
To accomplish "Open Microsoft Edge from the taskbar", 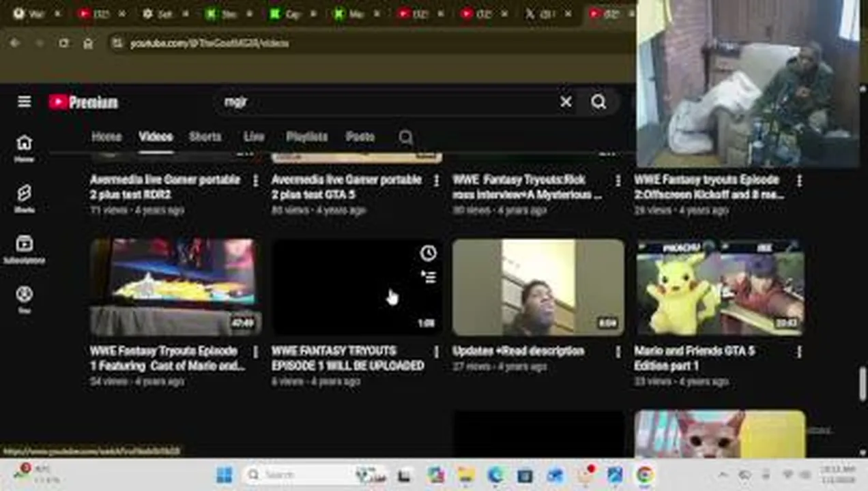I will click(495, 475).
